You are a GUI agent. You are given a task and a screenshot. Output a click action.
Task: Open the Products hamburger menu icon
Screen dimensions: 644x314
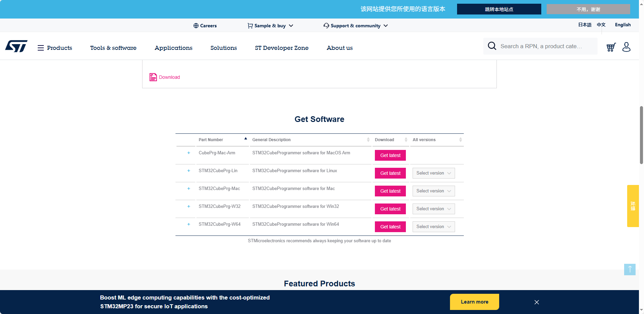(41, 48)
